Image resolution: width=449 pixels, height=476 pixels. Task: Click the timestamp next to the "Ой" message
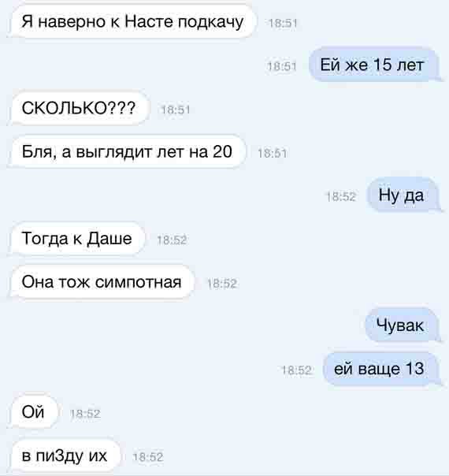(x=85, y=414)
